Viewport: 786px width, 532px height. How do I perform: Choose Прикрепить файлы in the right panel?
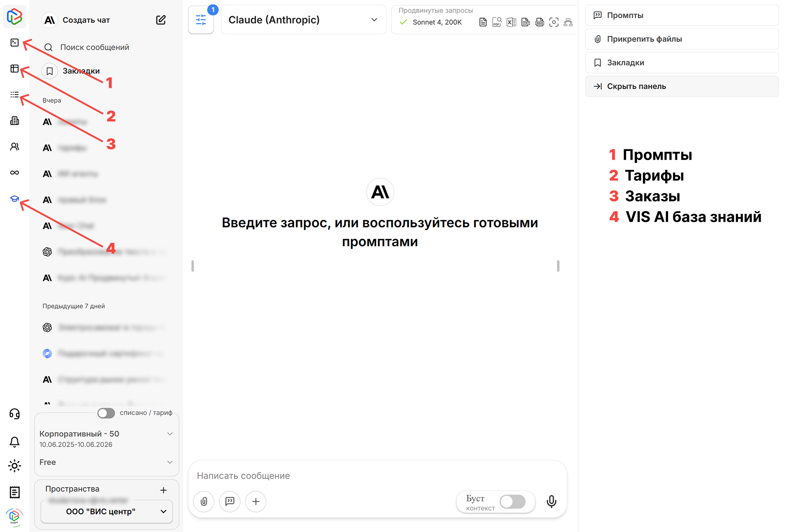pos(682,39)
